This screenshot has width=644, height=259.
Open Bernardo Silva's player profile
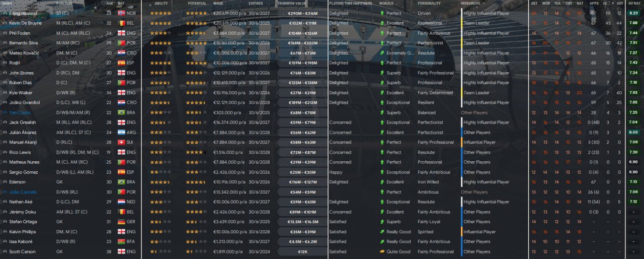(x=24, y=43)
